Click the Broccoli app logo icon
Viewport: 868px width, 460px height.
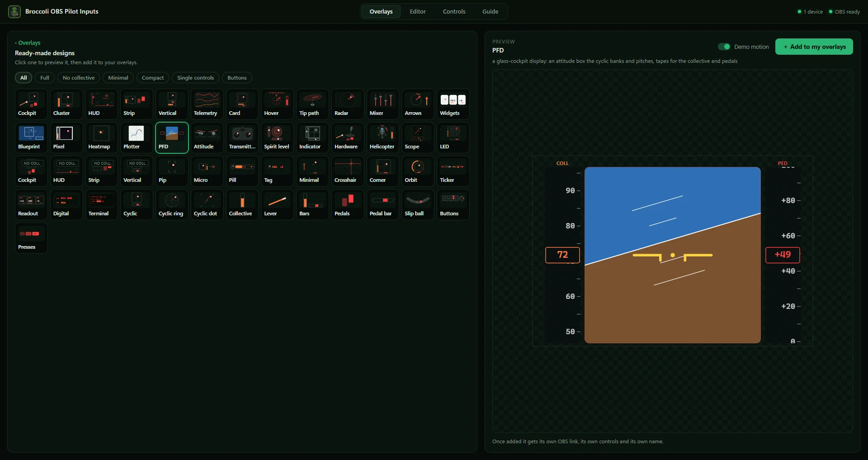(14, 12)
